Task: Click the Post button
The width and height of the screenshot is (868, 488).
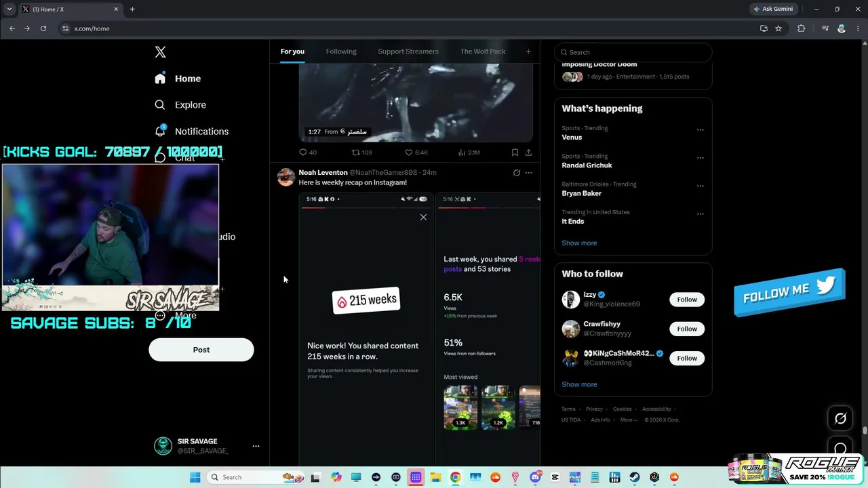Action: [201, 350]
